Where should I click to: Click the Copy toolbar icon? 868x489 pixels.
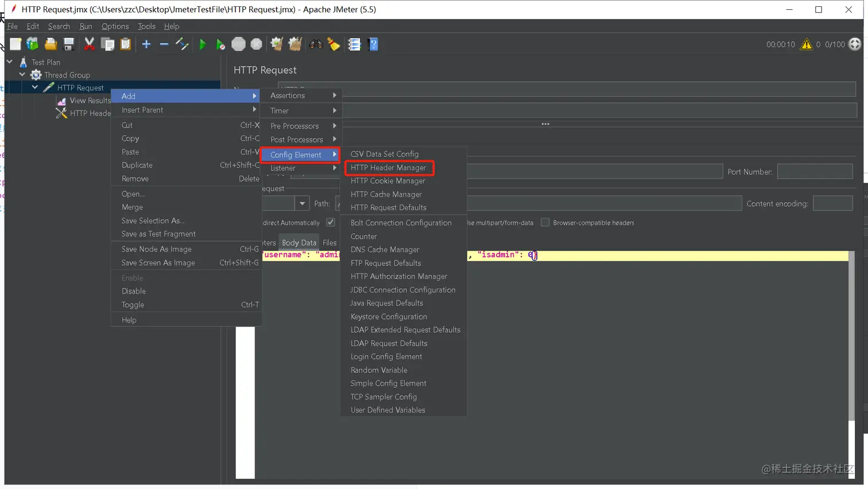(107, 44)
